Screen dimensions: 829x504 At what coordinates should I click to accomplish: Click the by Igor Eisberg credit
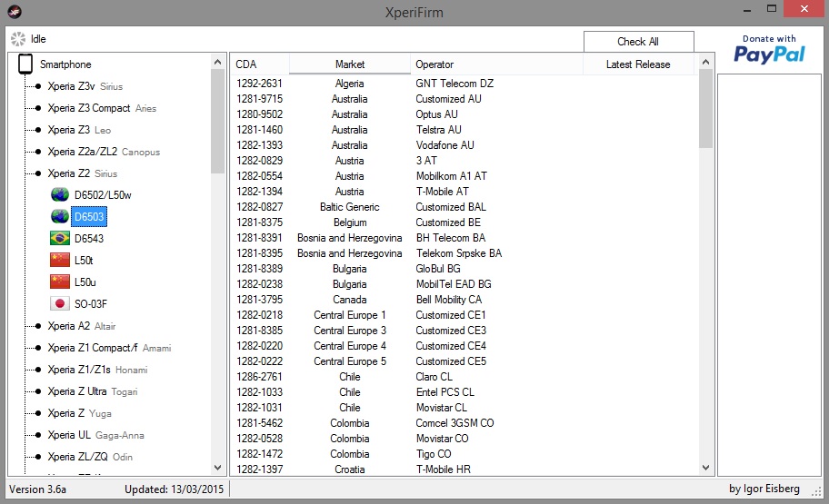pos(764,489)
